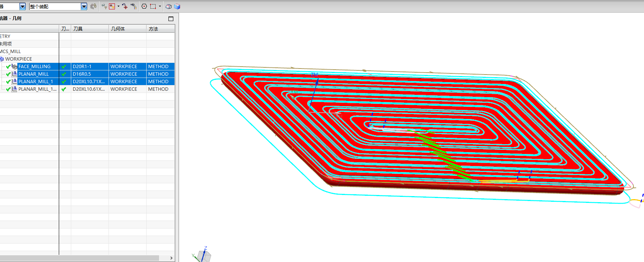Click the PLANAR_MILL operation type icon
Viewport: 644px width, 262px height.
pos(14,74)
